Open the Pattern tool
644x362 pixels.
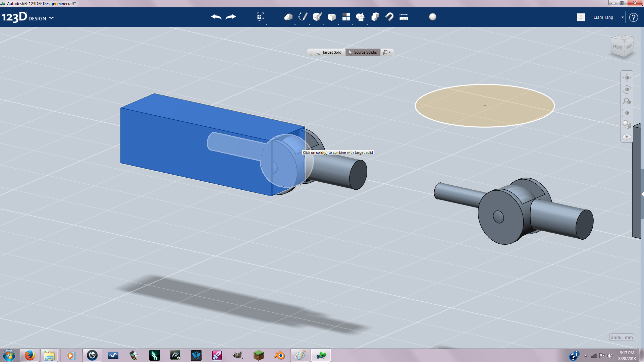pos(346,17)
